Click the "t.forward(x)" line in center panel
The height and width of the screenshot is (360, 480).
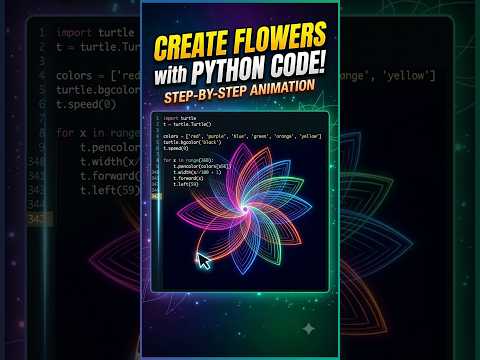pos(188,178)
